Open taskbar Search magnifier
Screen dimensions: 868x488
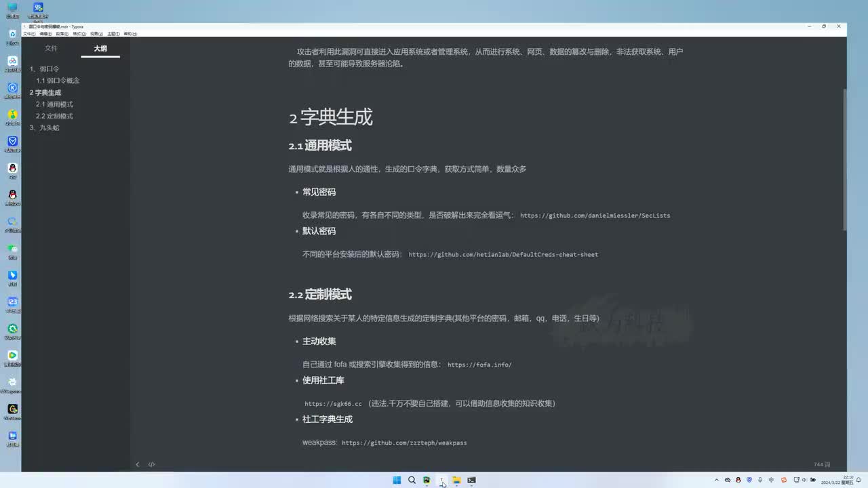tap(412, 480)
